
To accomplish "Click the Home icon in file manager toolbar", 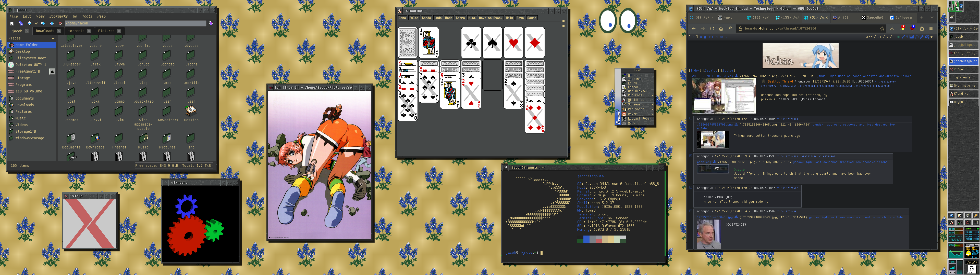I will (60, 23).
